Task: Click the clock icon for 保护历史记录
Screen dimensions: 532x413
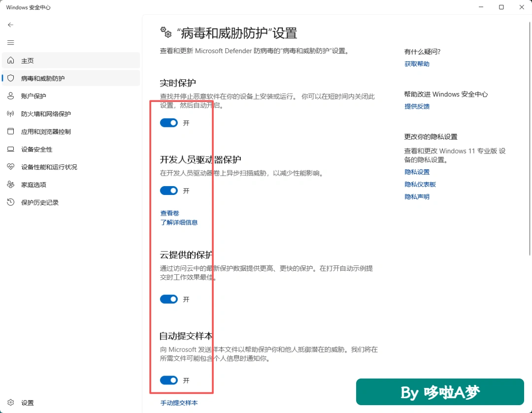Action: pyautogui.click(x=10, y=202)
